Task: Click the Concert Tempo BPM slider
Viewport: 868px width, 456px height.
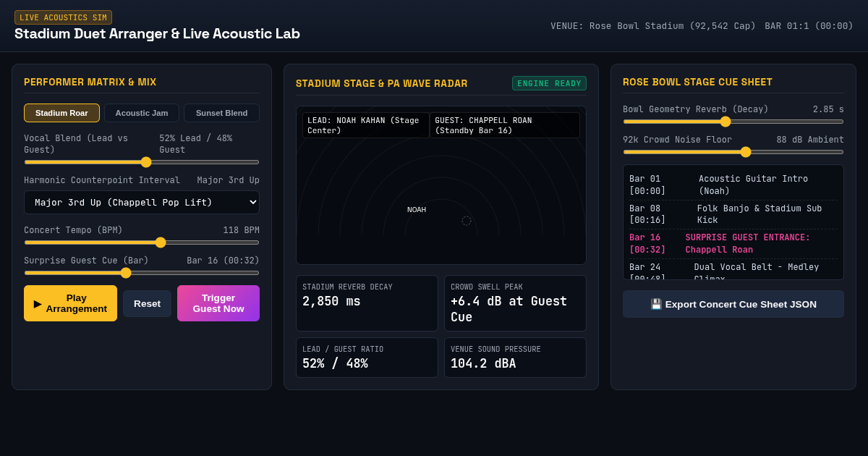Action: tap(142, 242)
